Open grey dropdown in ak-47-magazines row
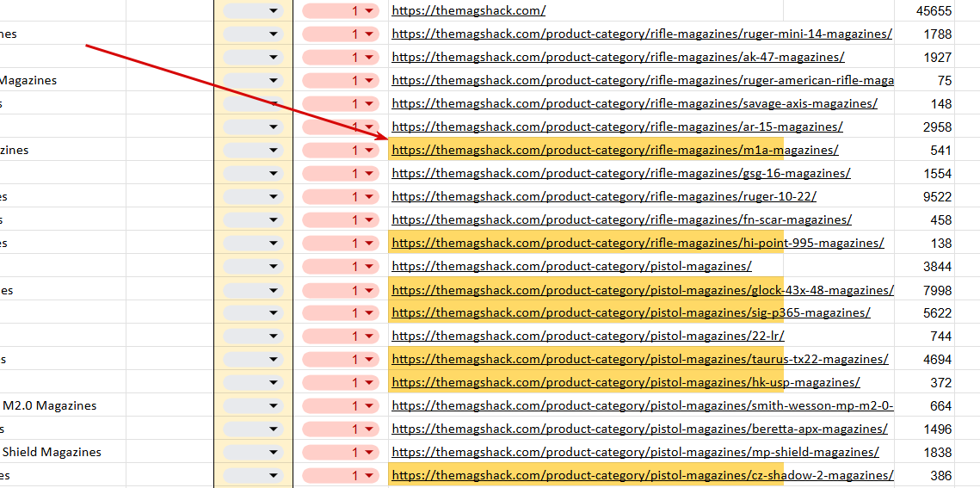Screen dimensions: 980x488 [x=253, y=57]
